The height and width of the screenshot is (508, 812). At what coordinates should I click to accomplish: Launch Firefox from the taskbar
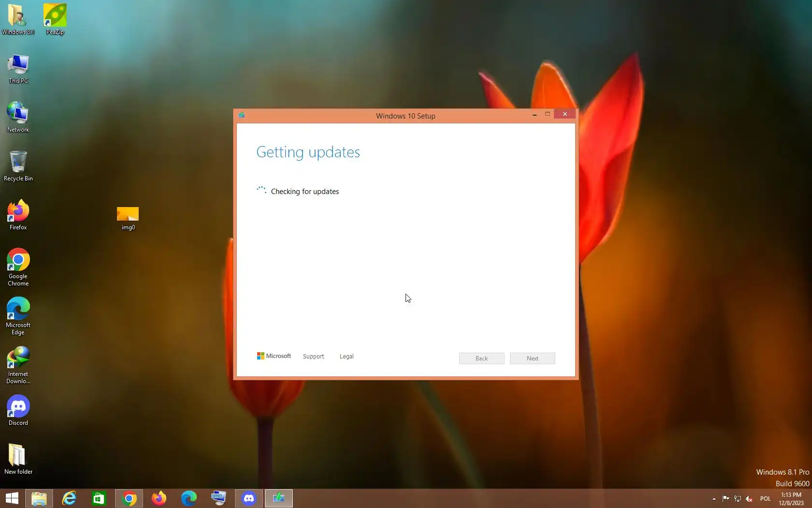159,498
